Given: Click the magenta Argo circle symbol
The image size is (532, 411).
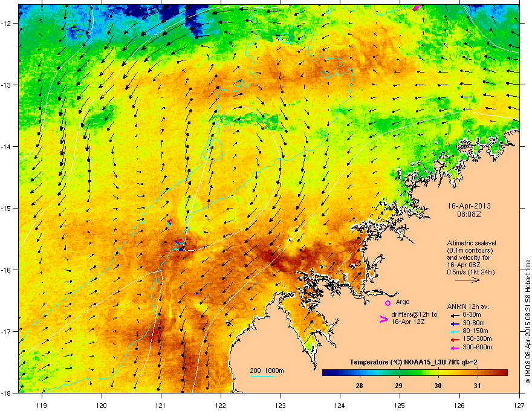Looking at the screenshot, I should [x=388, y=303].
